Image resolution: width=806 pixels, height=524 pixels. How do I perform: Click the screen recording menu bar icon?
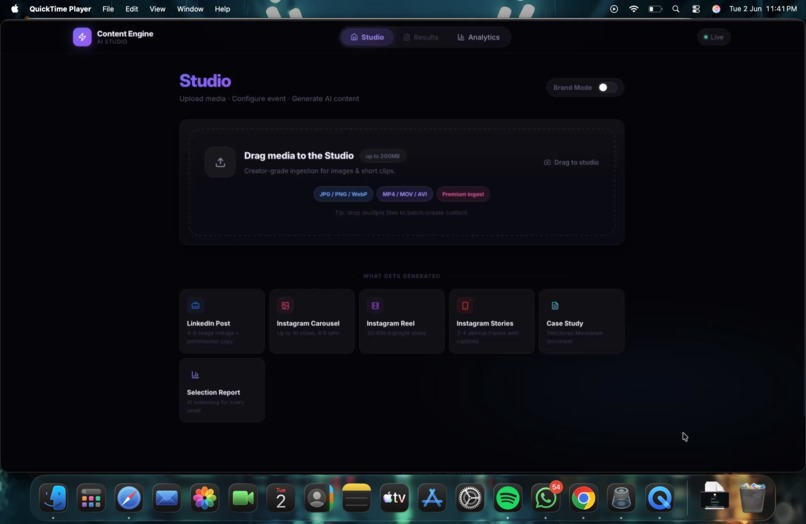[614, 9]
